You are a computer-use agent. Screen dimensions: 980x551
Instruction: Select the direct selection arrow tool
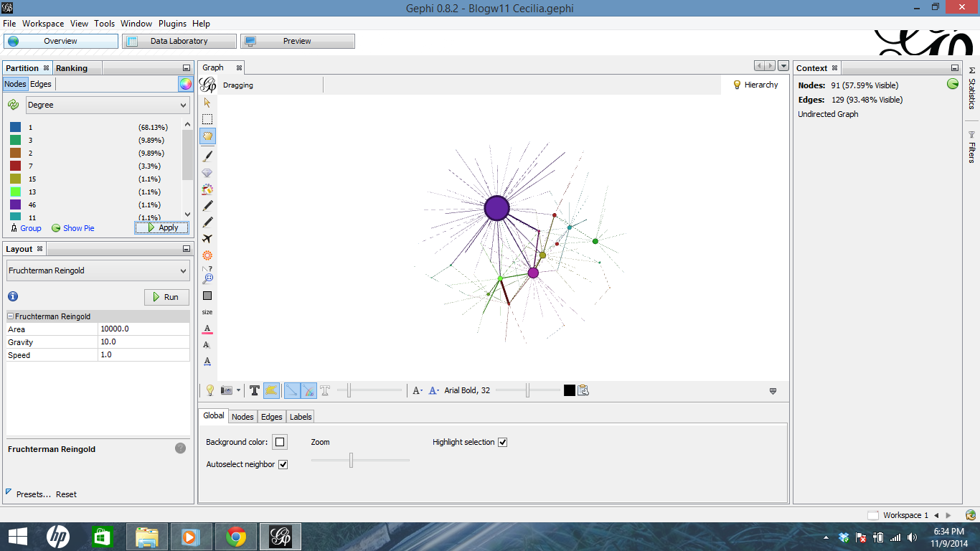207,103
